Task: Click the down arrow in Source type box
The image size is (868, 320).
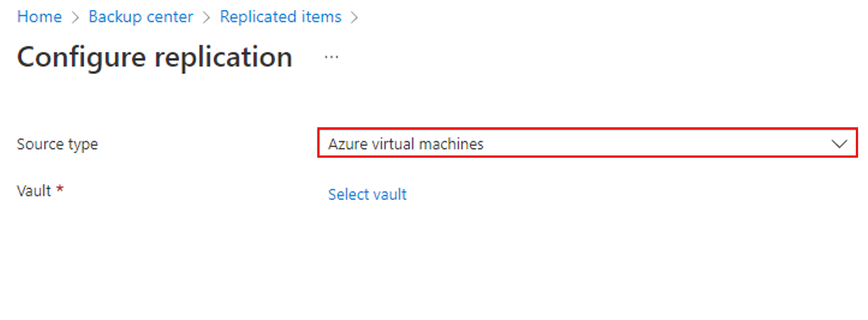Action: click(840, 143)
